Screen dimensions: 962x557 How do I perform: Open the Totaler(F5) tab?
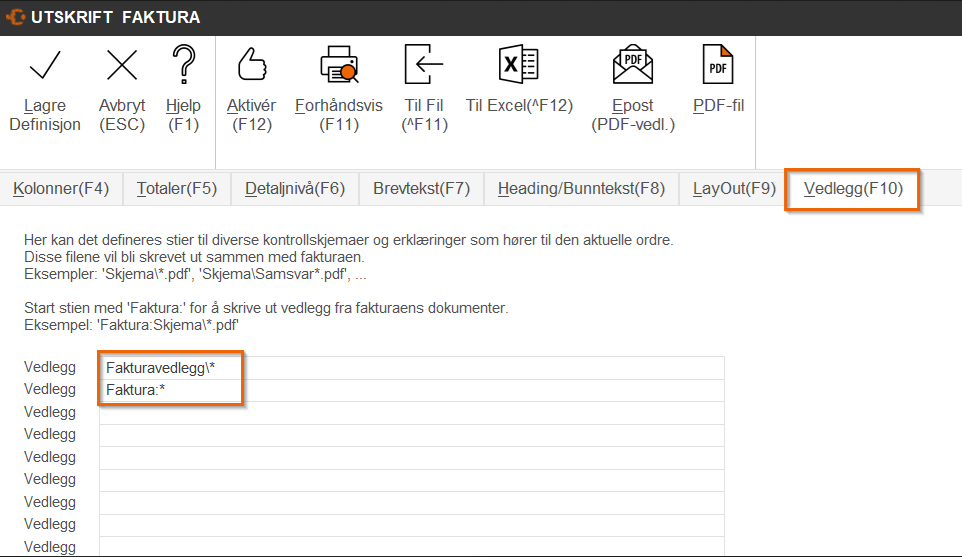[177, 189]
